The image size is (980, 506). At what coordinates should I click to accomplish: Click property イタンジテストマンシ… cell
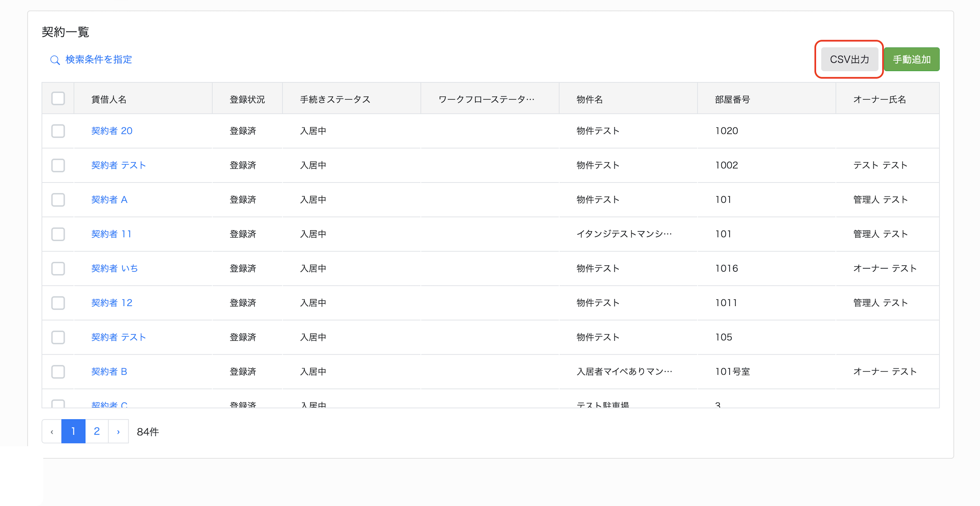coord(624,234)
